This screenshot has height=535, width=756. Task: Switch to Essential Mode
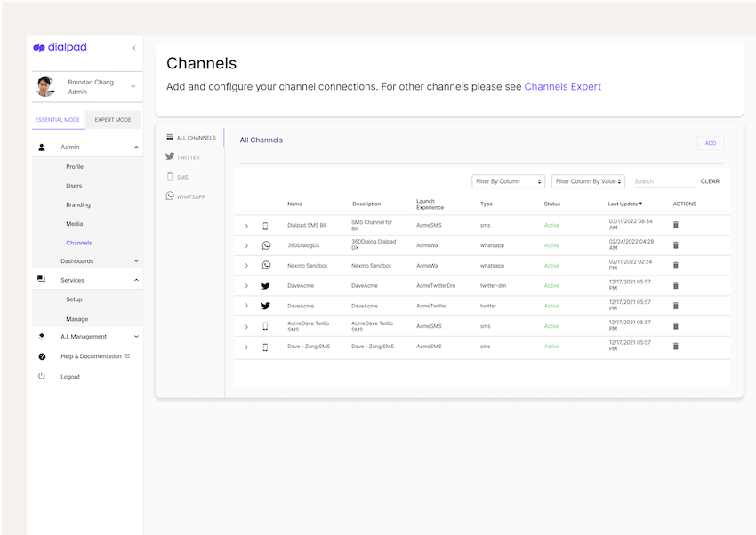pos(58,120)
